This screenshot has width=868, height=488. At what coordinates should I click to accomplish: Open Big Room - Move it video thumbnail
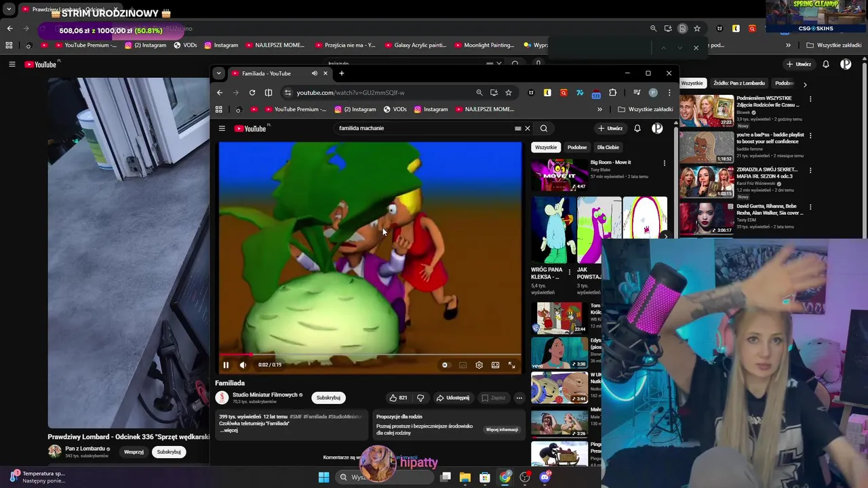pos(559,175)
